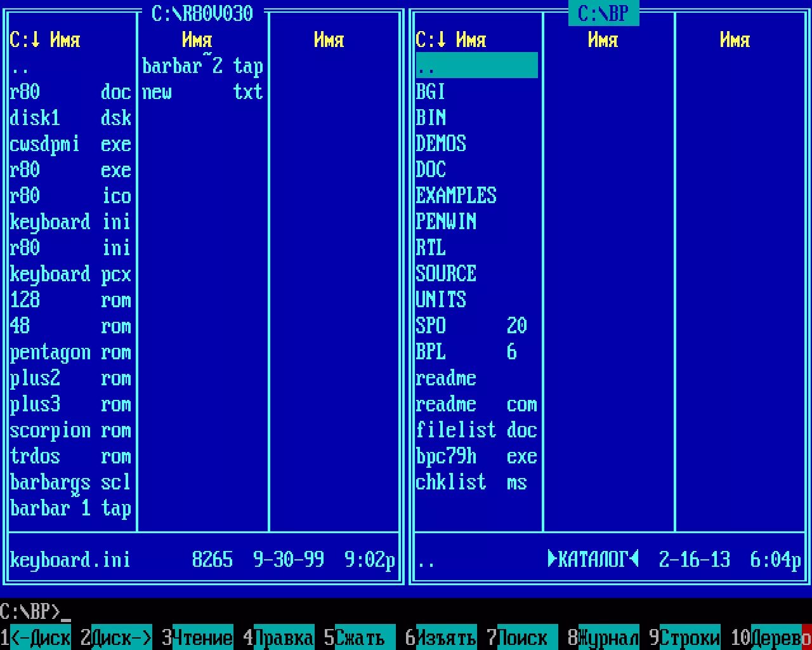812x650 pixels.
Task: Select the SOURCE directory
Action: (x=477, y=274)
